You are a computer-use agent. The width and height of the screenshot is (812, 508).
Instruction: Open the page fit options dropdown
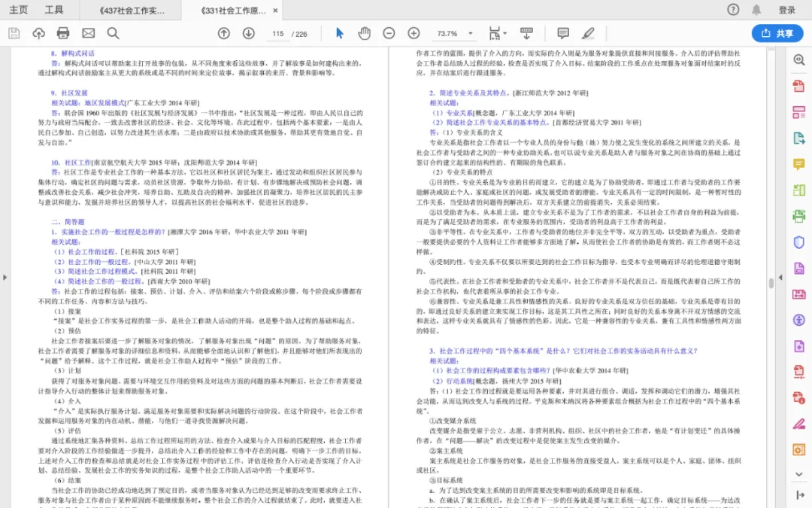498,34
